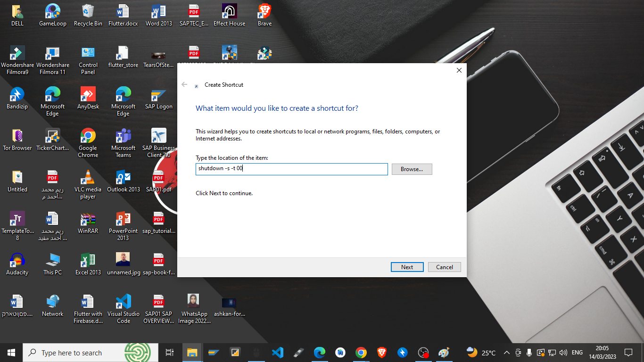Screen dimensions: 644x362
Task: Select the Google Chrome desktop icon
Action: click(88, 143)
